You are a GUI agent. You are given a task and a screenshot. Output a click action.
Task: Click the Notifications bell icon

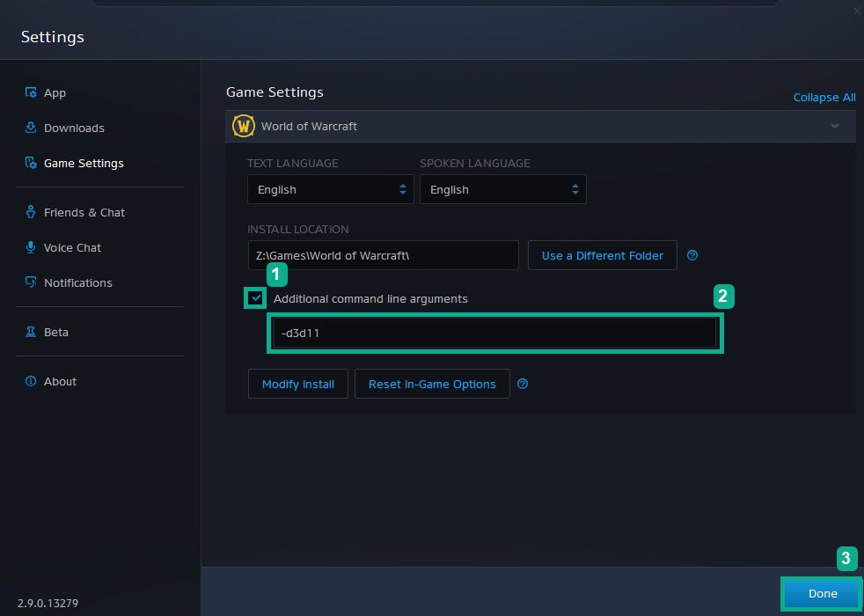point(31,282)
